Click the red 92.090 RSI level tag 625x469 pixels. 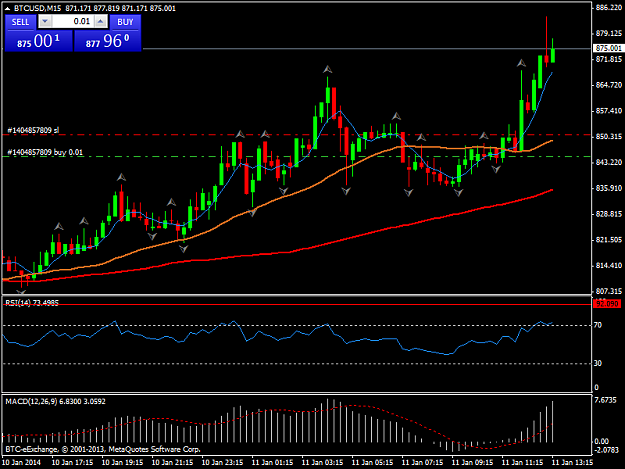point(607,304)
